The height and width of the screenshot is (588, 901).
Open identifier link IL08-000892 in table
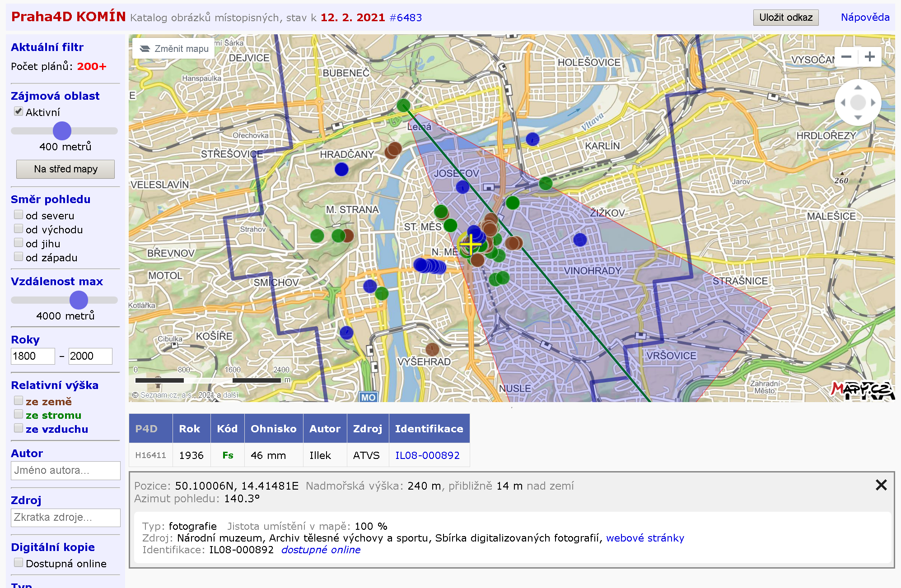click(x=427, y=455)
